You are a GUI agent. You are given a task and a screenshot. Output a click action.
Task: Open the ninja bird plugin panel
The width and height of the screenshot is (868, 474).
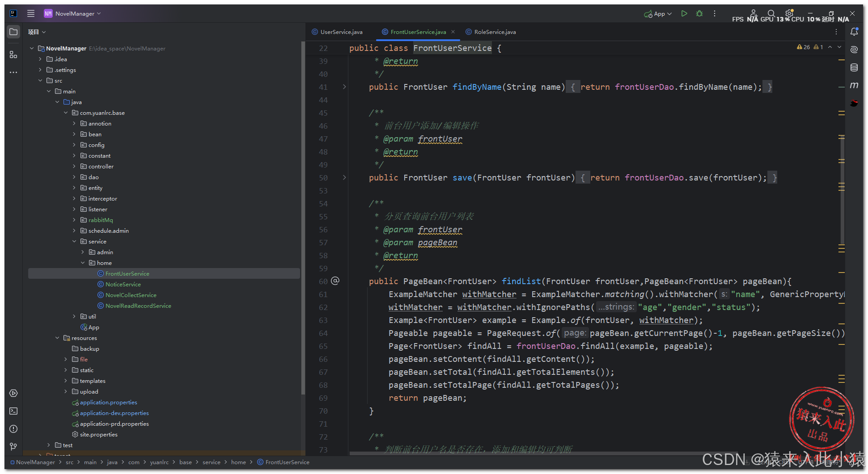click(854, 103)
